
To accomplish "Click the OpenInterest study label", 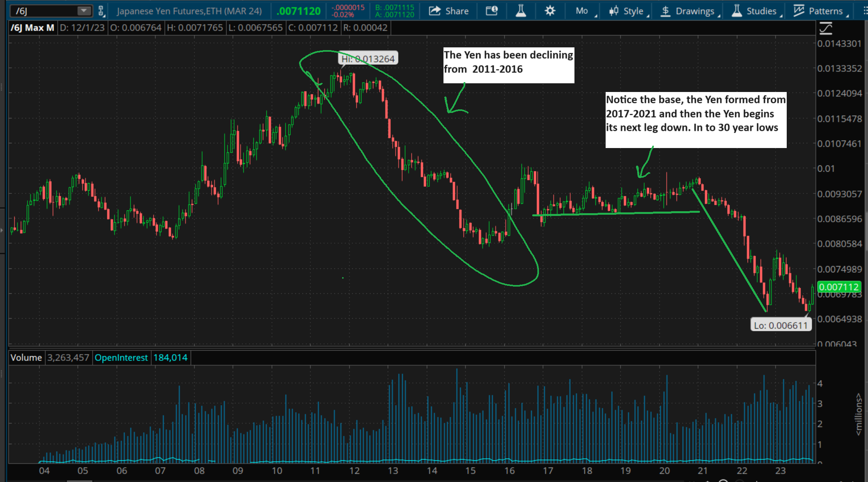I will click(121, 358).
